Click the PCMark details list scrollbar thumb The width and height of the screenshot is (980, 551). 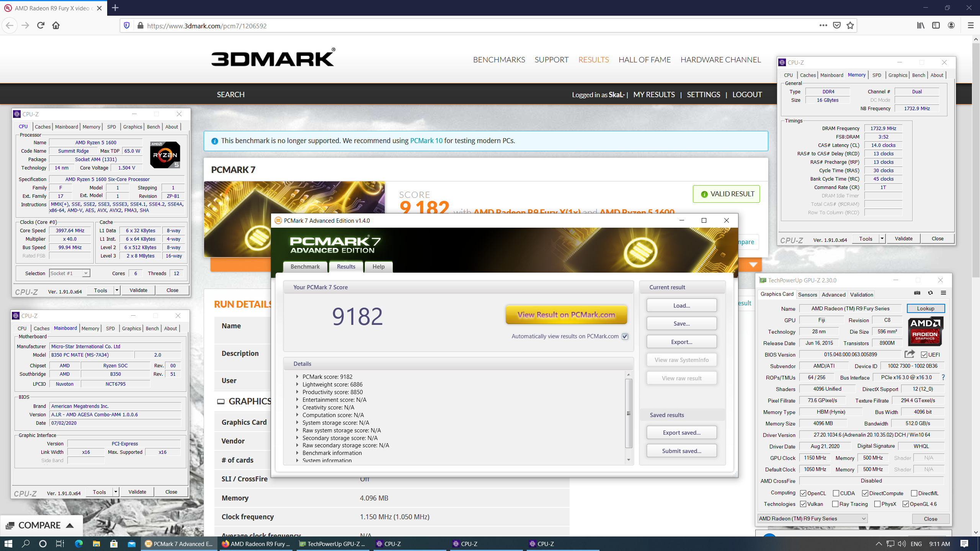(x=628, y=413)
